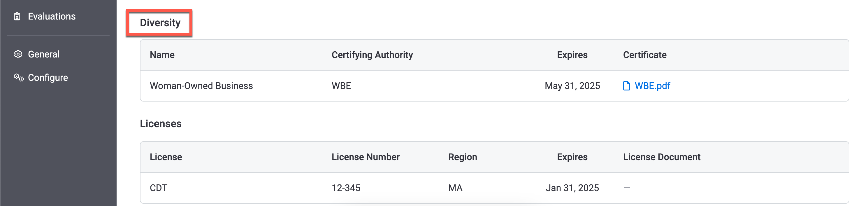The height and width of the screenshot is (206, 868).
Task: Open the WBE.pdf certificate link
Action: pos(652,86)
